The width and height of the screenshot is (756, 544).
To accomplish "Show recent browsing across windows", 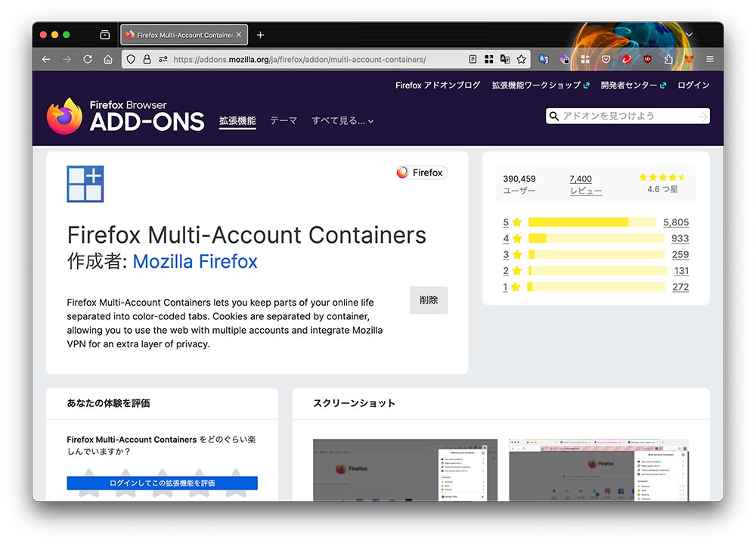I will [104, 35].
